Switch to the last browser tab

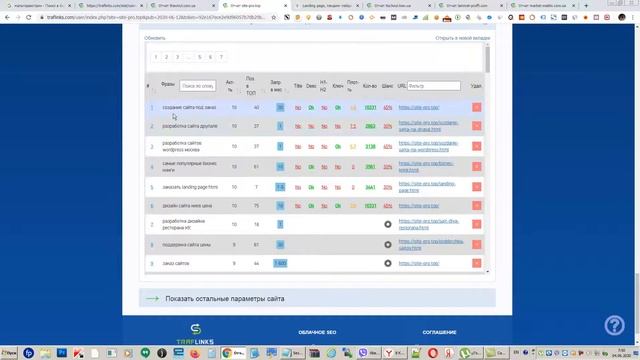(x=542, y=6)
